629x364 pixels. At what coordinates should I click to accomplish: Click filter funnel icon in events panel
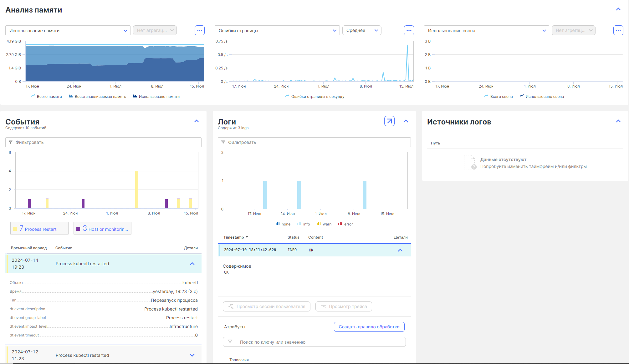pos(11,142)
